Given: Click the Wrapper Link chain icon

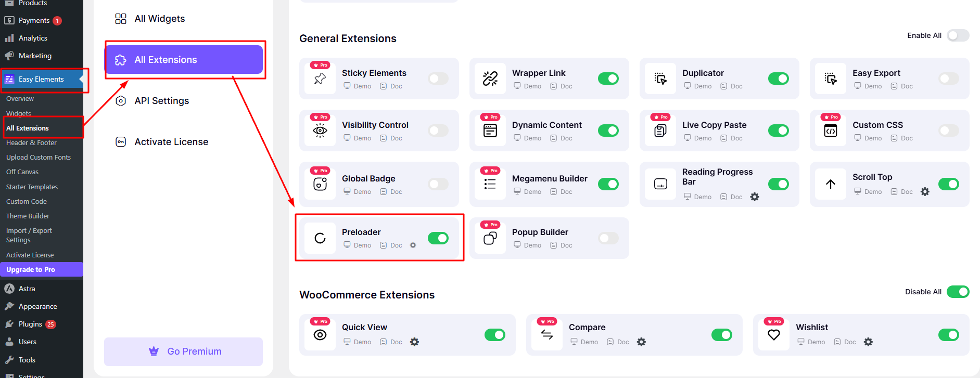Looking at the screenshot, I should (x=490, y=79).
